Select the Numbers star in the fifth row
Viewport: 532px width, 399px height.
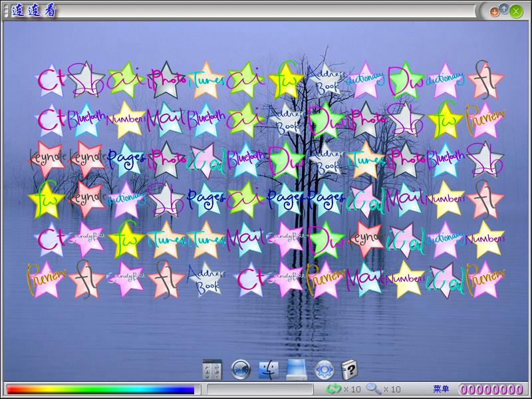(485, 239)
